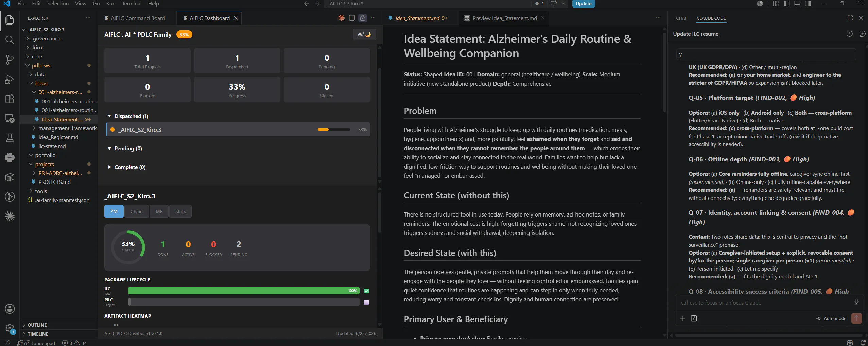Viewport: 868px width, 346px height.
Task: Open the Extensions view
Action: pos(10,99)
